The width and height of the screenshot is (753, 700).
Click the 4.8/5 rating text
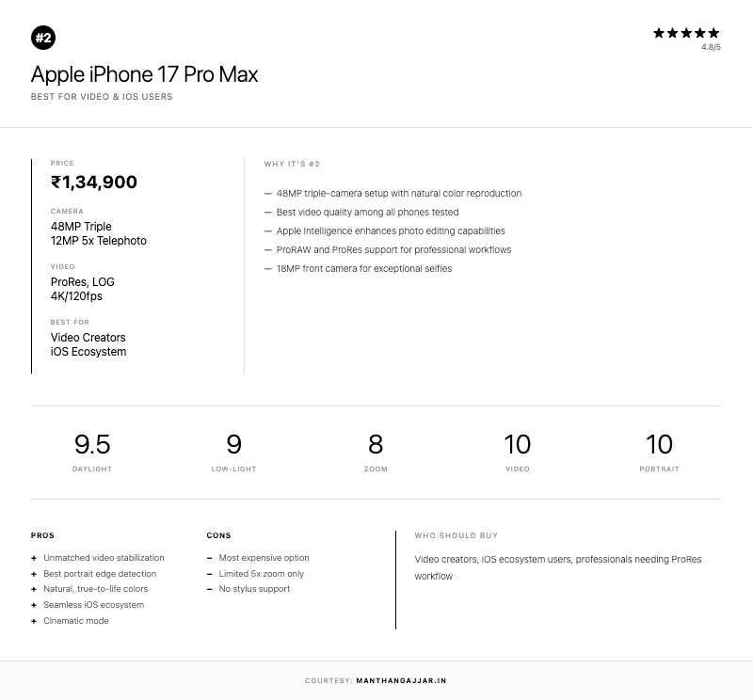click(711, 47)
